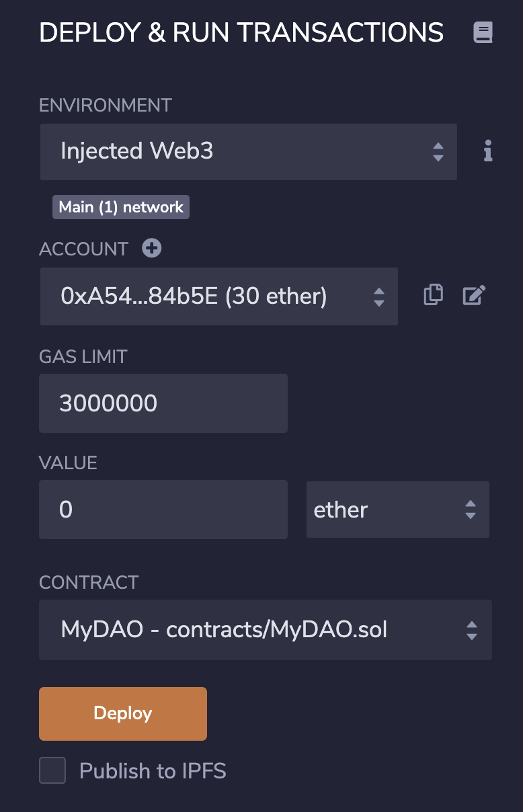Click the Publish to IPFS label

pos(153,771)
